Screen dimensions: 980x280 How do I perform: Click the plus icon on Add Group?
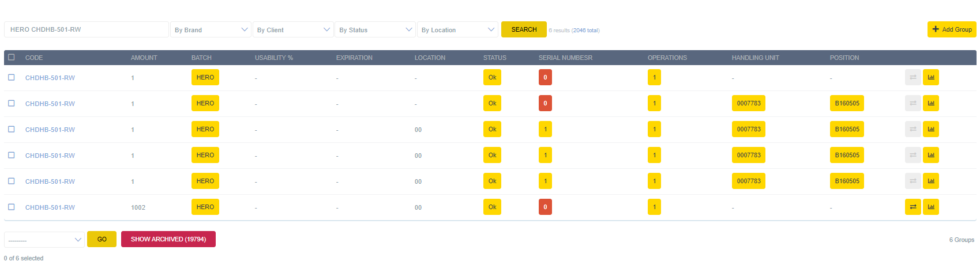click(x=936, y=29)
